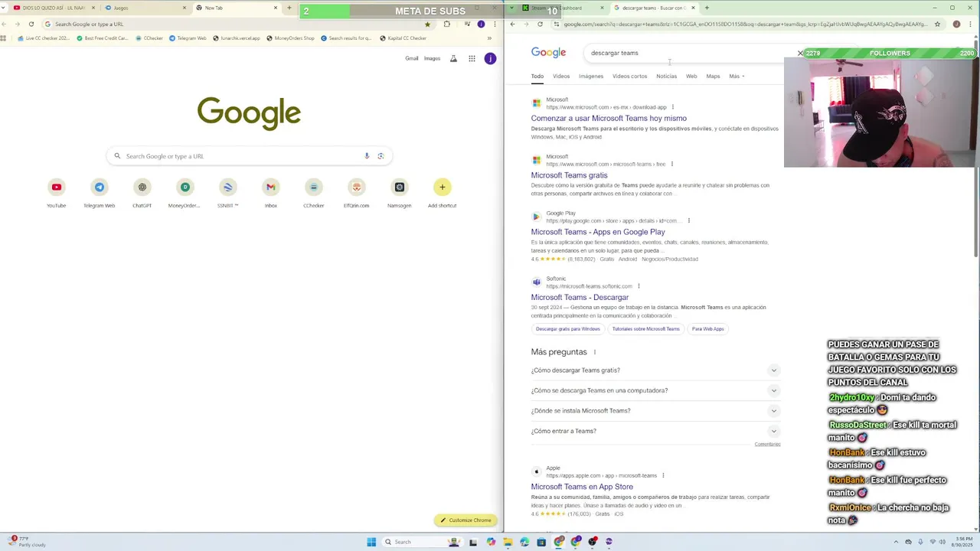Bookmark the search results page with star

pyautogui.click(x=937, y=24)
